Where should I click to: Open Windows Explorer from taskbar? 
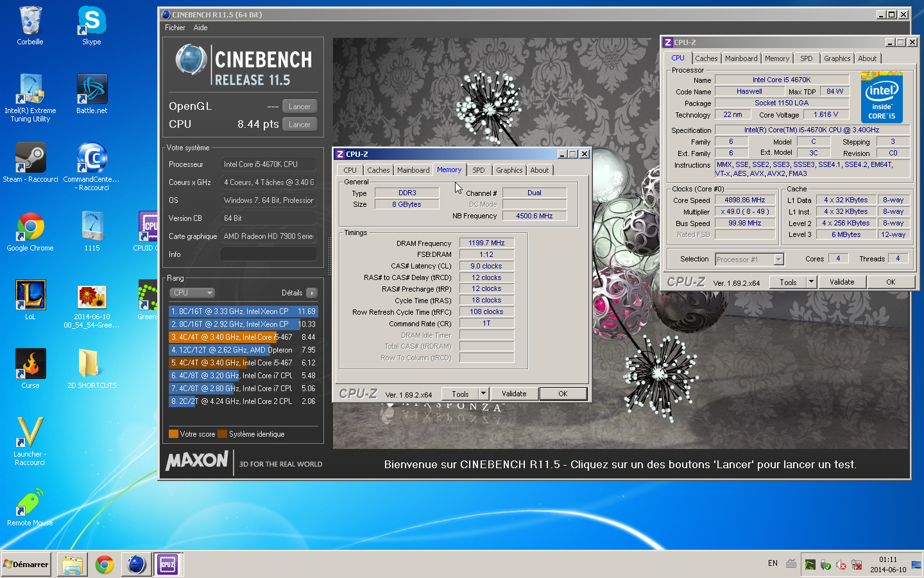pyautogui.click(x=73, y=565)
